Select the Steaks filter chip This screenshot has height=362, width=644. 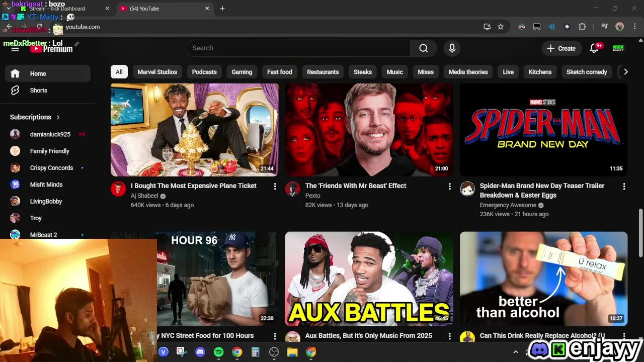(x=363, y=72)
